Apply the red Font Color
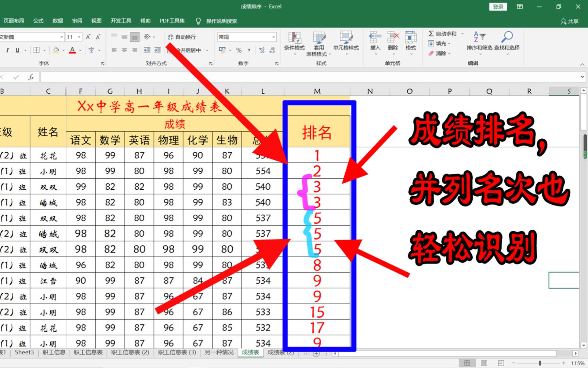The height and width of the screenshot is (368, 588). [72, 50]
